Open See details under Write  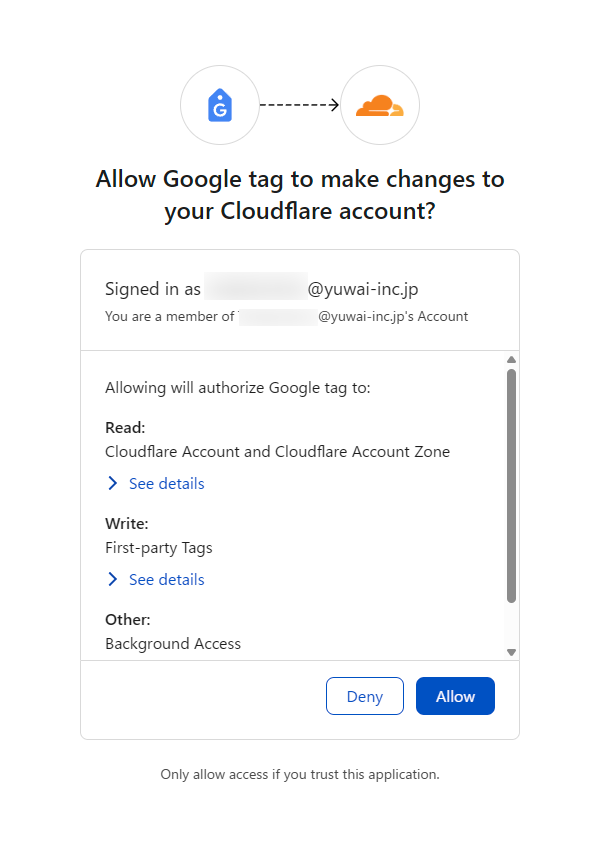coord(167,579)
